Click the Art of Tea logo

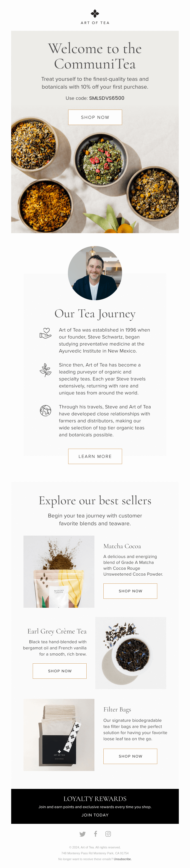click(95, 16)
